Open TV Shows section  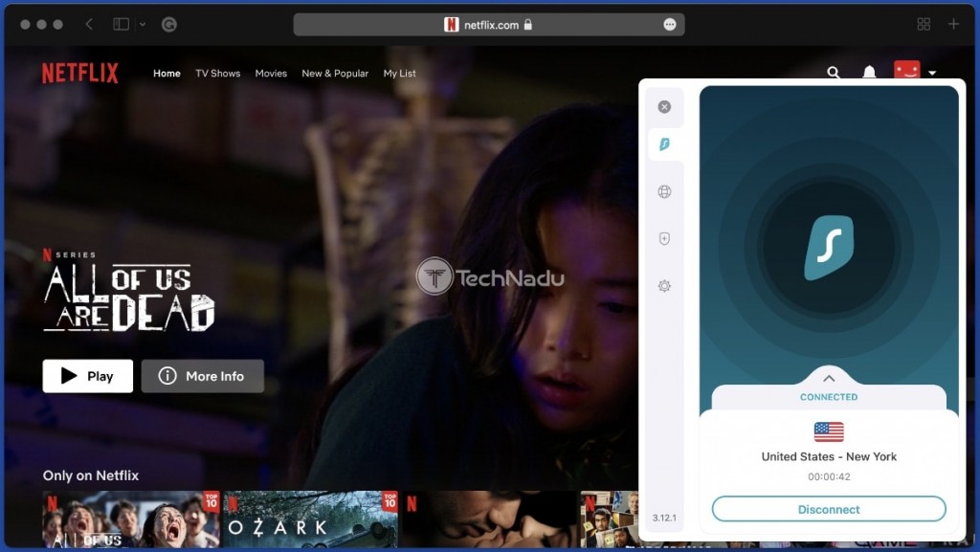[217, 73]
